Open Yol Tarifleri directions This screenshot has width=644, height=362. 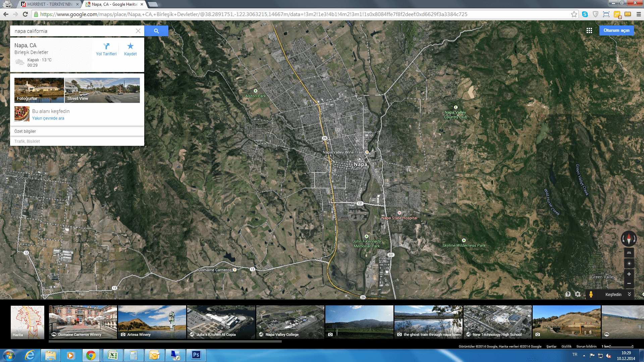(106, 49)
